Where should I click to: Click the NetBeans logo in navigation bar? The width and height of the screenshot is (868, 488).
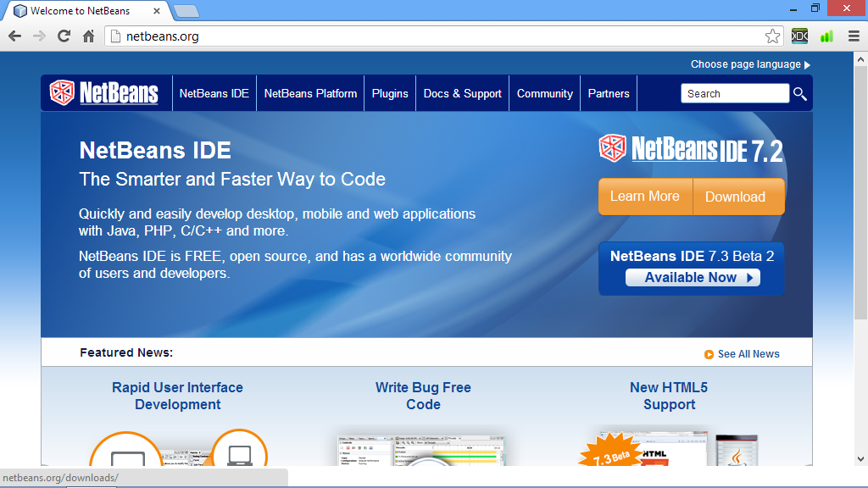(104, 93)
